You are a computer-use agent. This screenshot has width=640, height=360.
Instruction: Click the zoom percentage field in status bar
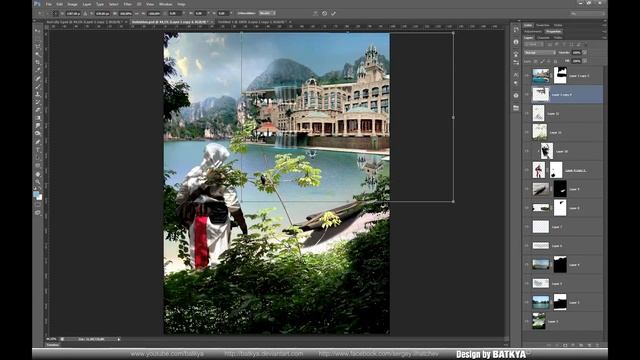(52, 339)
